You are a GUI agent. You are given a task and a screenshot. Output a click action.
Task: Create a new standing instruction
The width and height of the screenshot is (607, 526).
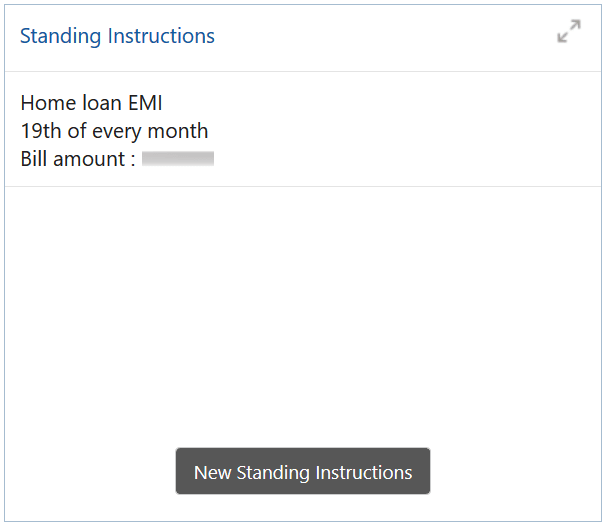[x=303, y=472]
